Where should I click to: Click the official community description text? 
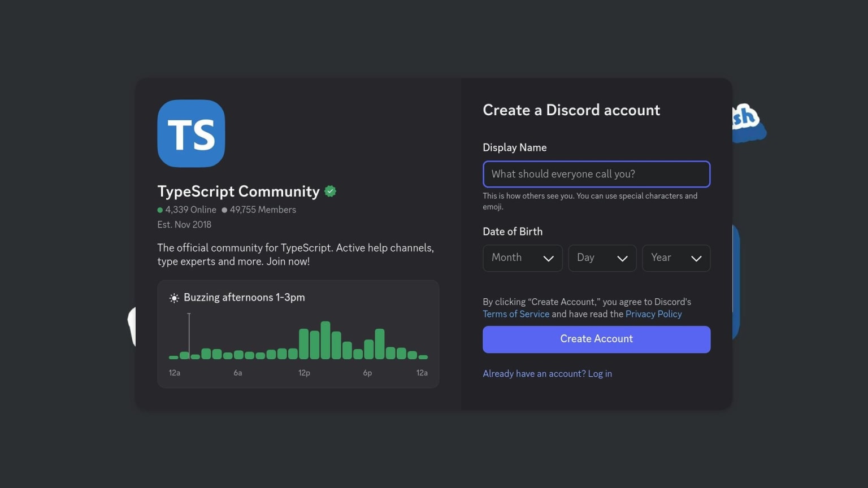click(x=296, y=255)
